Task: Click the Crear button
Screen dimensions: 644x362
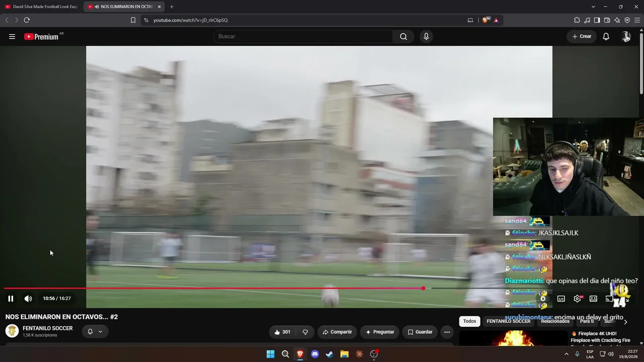Action: point(582,37)
